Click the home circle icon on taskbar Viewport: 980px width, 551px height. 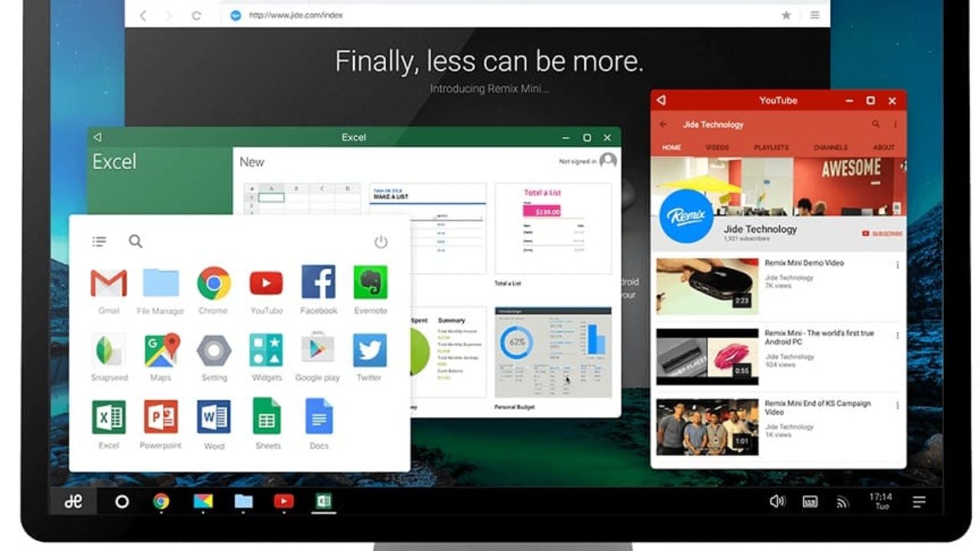pos(122,502)
